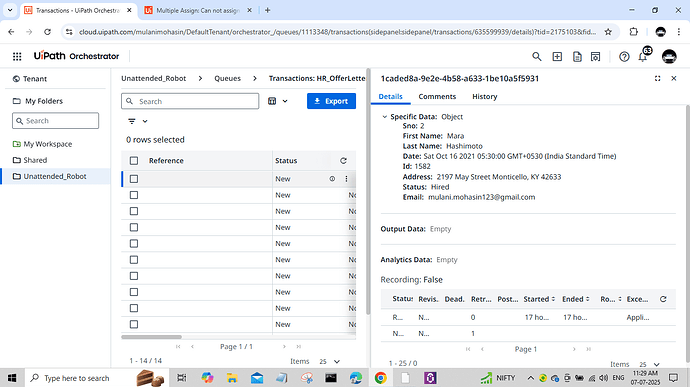The image size is (690, 387).
Task: Open the browser tab list chevron
Action: [10, 10]
